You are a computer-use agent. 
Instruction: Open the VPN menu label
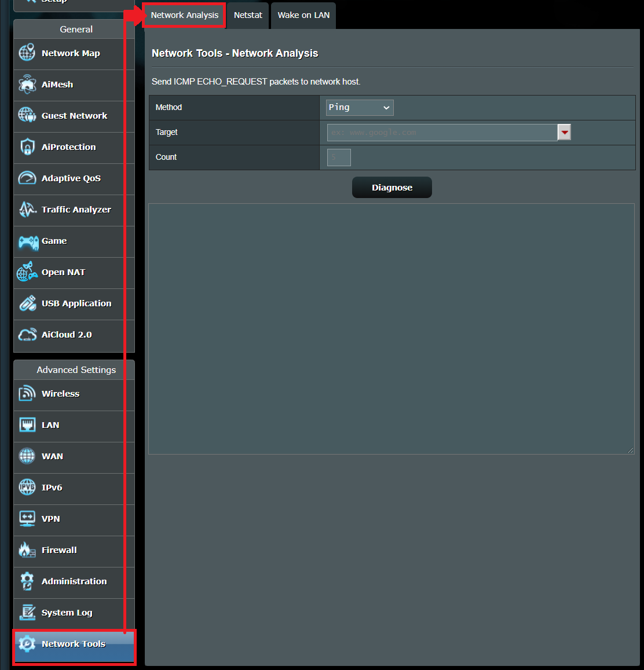(x=51, y=519)
